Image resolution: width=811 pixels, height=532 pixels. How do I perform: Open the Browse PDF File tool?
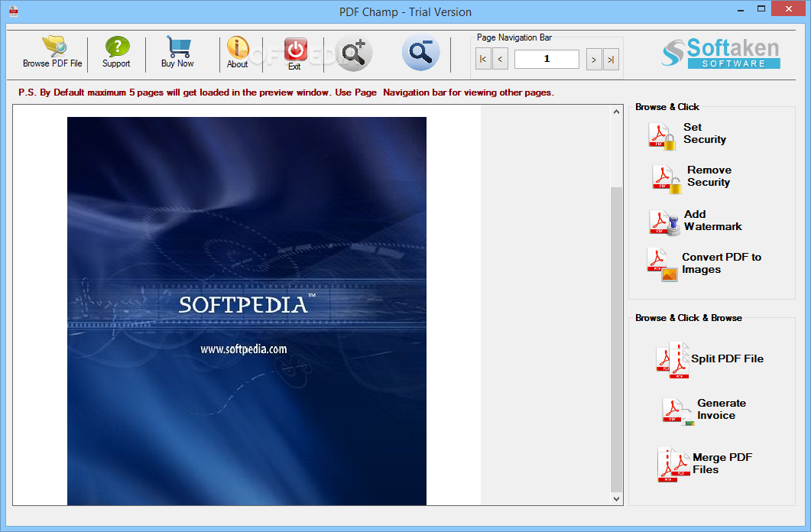52,52
